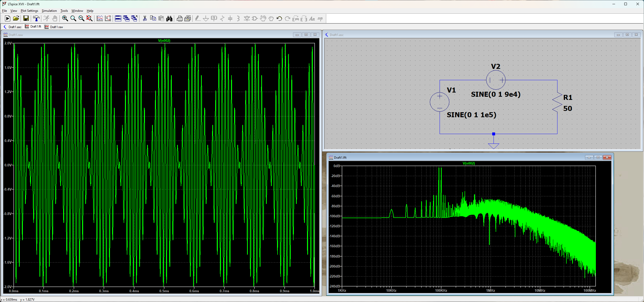Click the printer Print icon
Screen dimensions: 644x302
(179, 18)
